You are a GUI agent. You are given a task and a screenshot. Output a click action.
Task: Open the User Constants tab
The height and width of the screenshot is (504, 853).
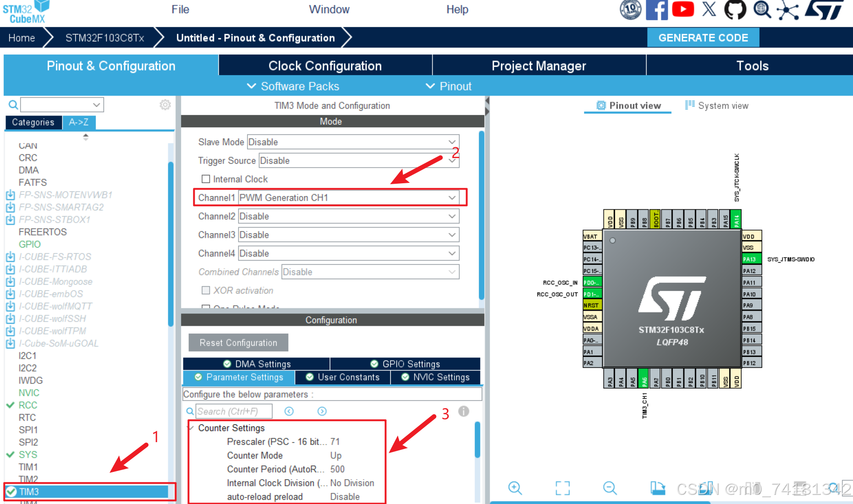[x=343, y=377]
